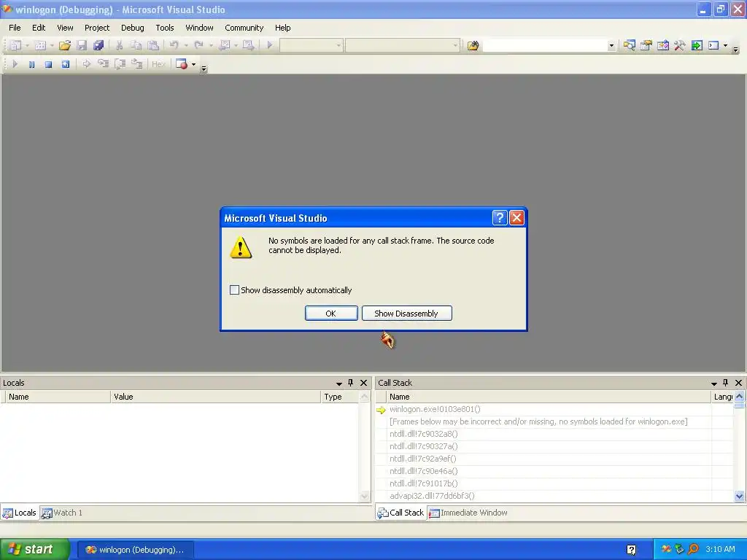Click the Continue debugging play icon
Image resolution: width=747 pixels, height=560 pixels.
tap(15, 64)
